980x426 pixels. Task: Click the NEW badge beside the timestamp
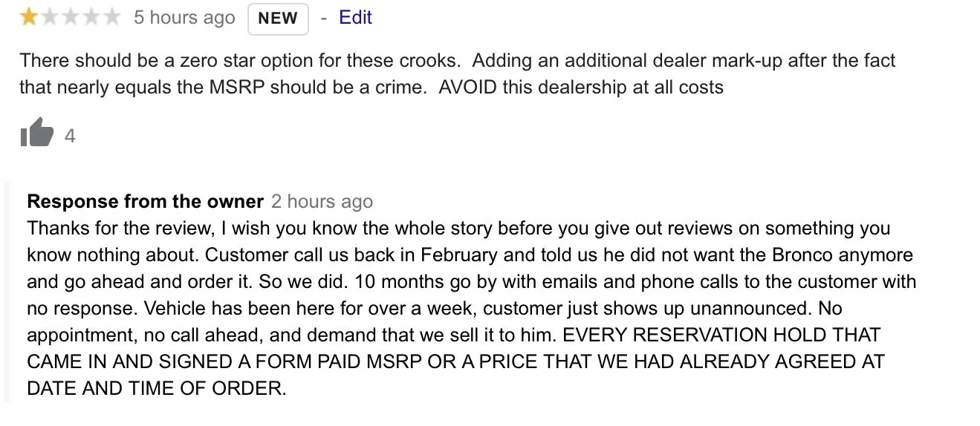pyautogui.click(x=278, y=19)
